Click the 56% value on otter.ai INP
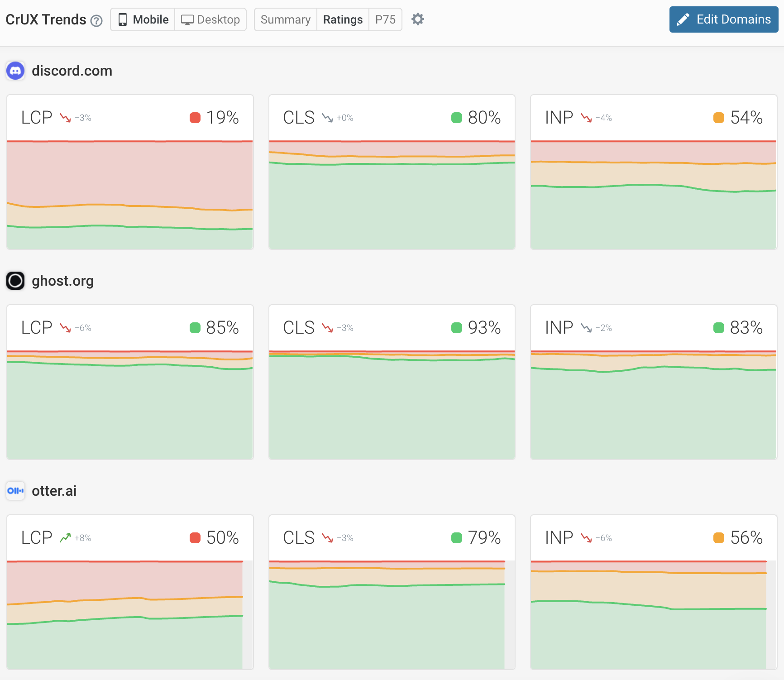This screenshot has height=680, width=784. click(746, 538)
